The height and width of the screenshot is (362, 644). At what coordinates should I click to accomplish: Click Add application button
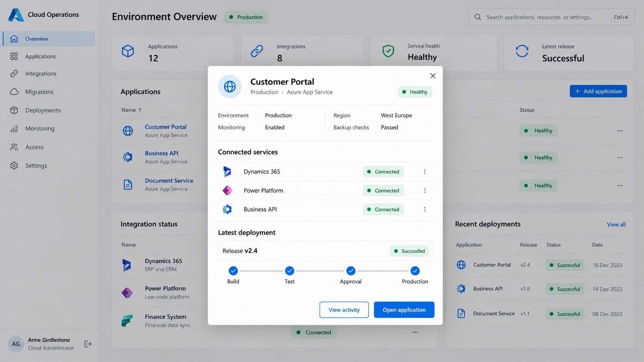point(598,91)
